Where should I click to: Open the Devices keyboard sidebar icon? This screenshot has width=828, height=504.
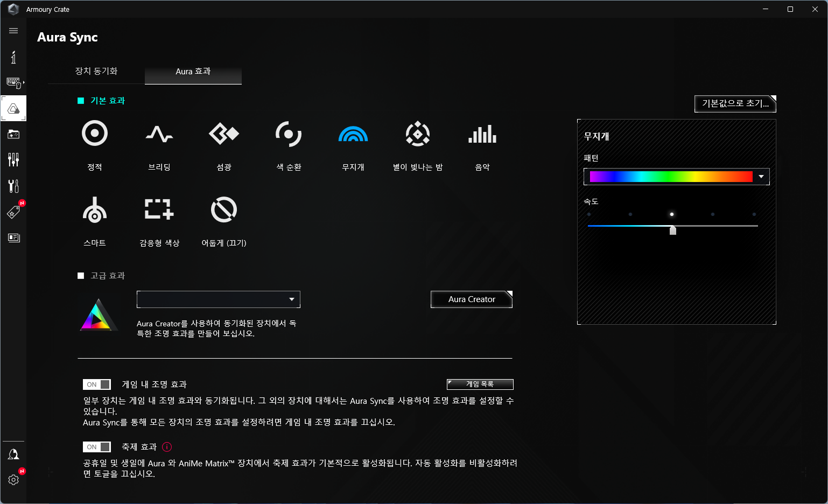pyautogui.click(x=14, y=82)
